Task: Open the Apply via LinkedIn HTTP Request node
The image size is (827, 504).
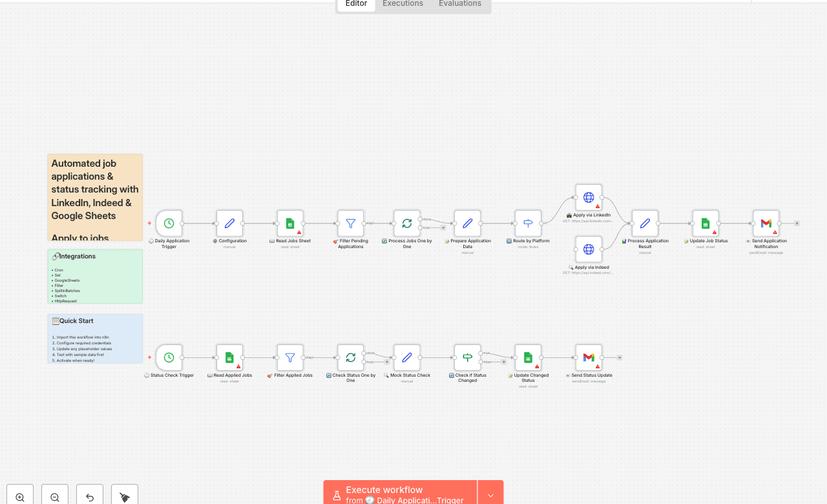Action: tap(588, 196)
